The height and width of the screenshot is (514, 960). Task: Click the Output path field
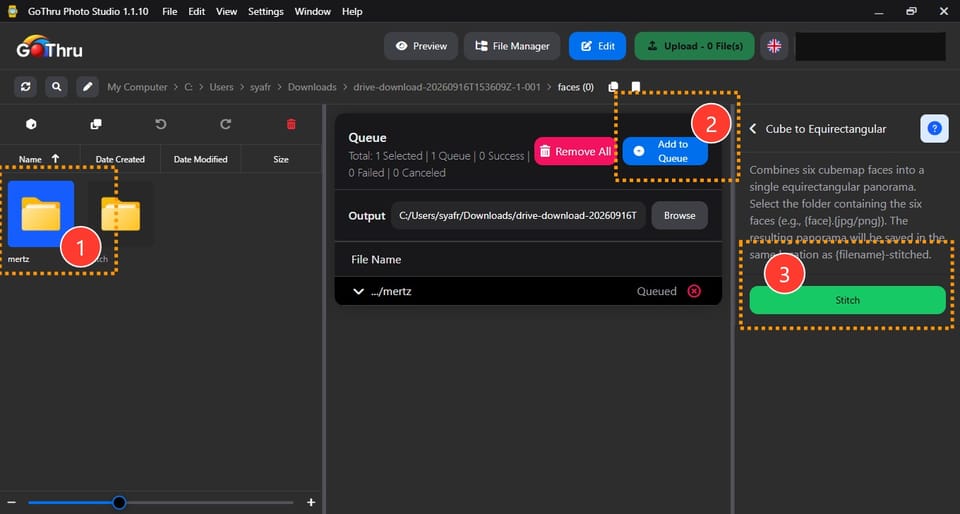click(x=518, y=215)
